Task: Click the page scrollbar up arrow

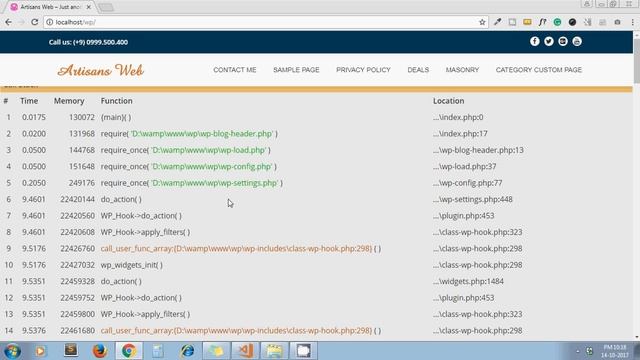Action: (x=636, y=35)
